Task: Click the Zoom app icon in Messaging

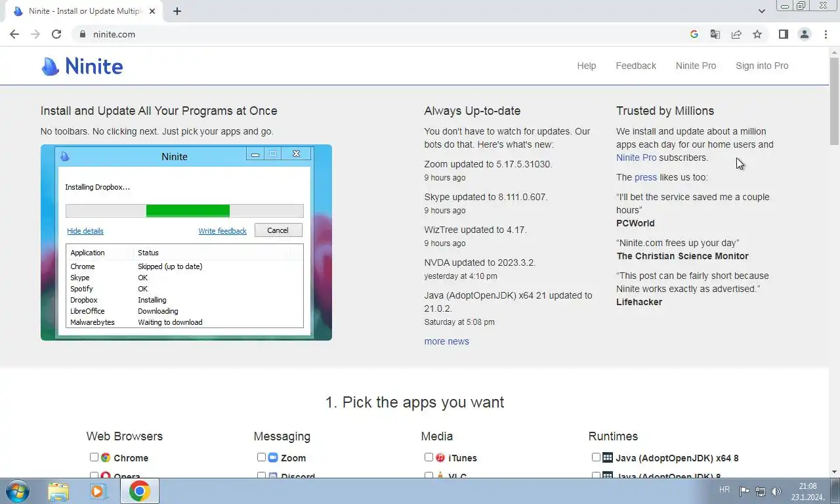Action: tap(273, 457)
